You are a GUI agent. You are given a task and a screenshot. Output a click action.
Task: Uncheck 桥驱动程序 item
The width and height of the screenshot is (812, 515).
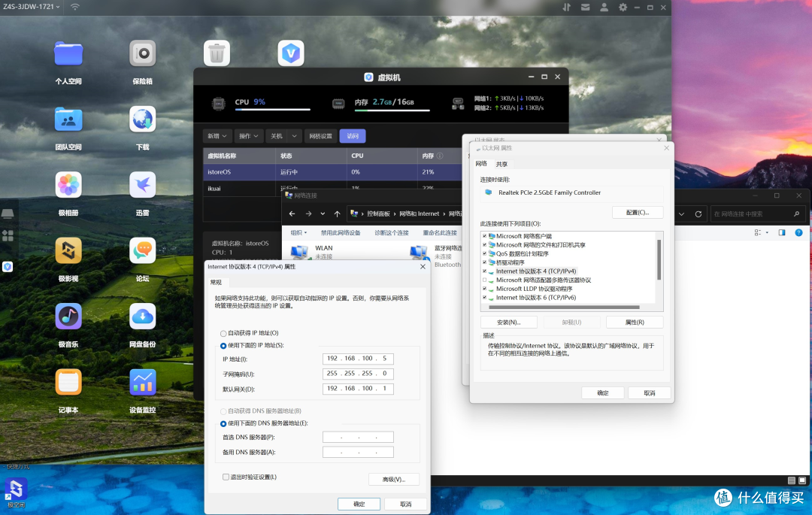(x=485, y=262)
